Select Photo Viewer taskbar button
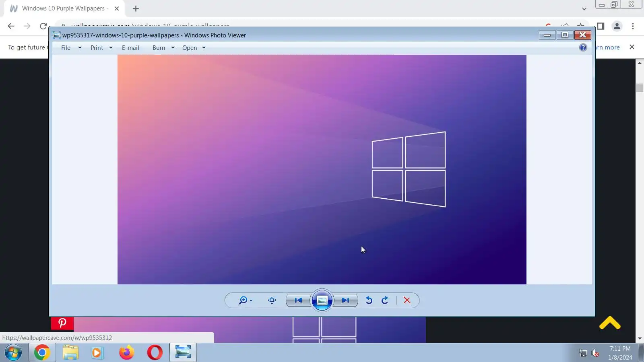Viewport: 644px width, 362px height. (x=183, y=353)
